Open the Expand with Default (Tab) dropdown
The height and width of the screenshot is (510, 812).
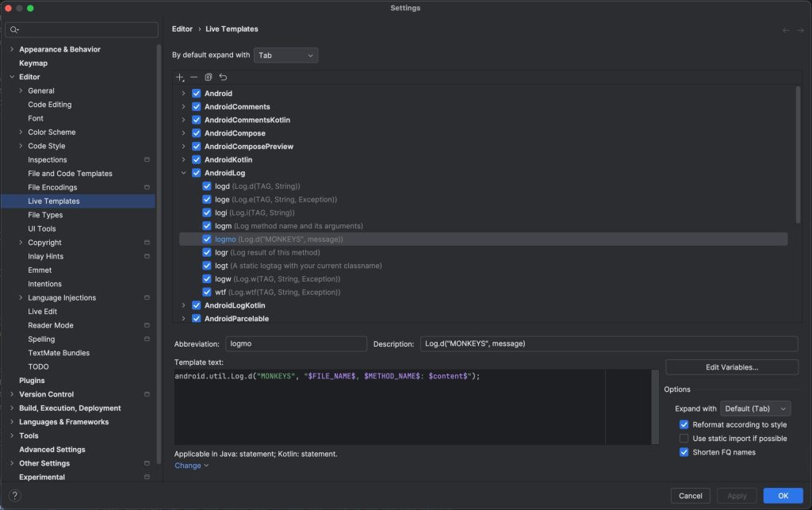click(x=754, y=408)
